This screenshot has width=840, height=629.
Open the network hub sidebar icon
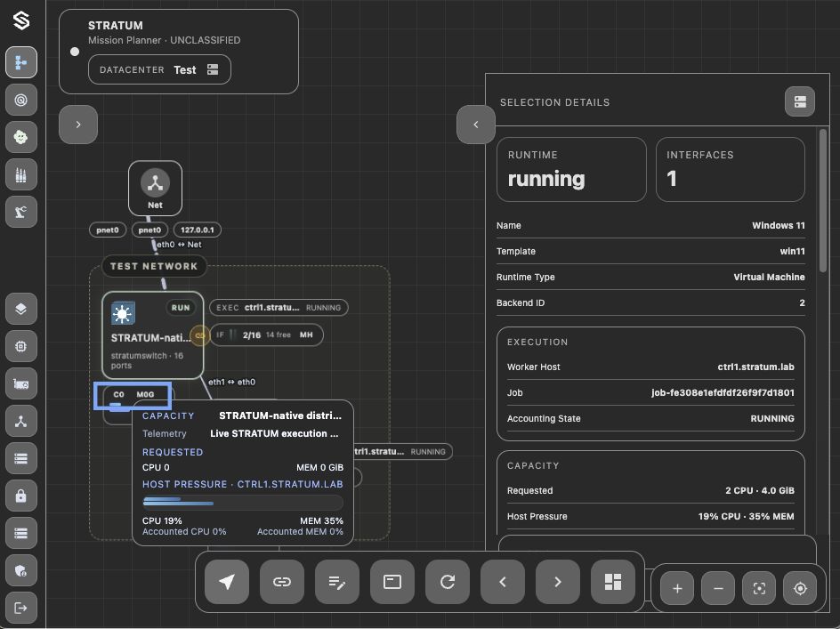click(21, 421)
